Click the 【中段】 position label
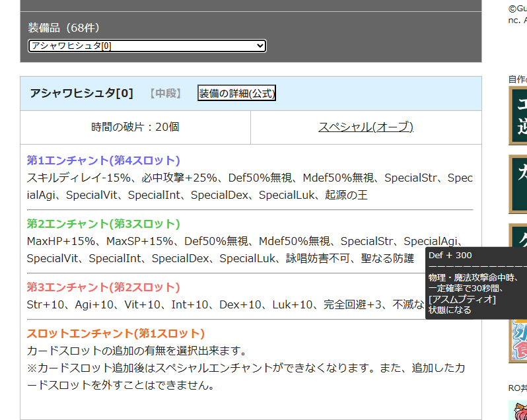The image size is (527, 420). coord(165,93)
